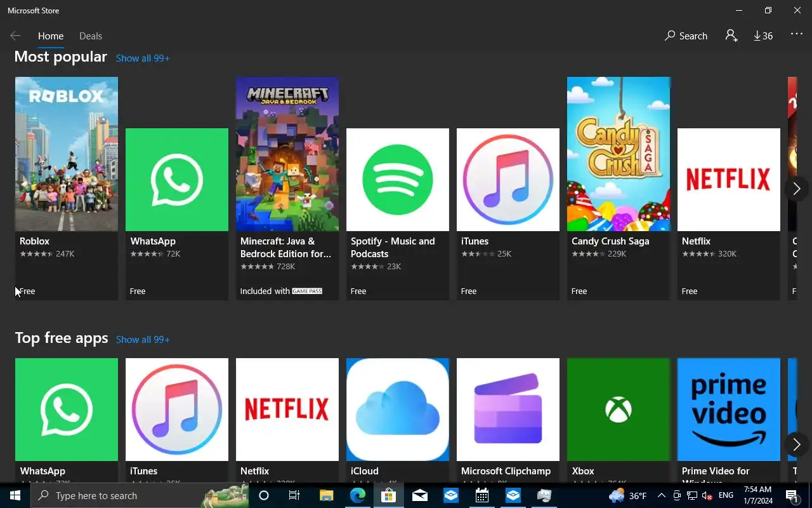Screen dimensions: 812x508
Task: Open the Mail app from taskbar
Action: point(419,495)
